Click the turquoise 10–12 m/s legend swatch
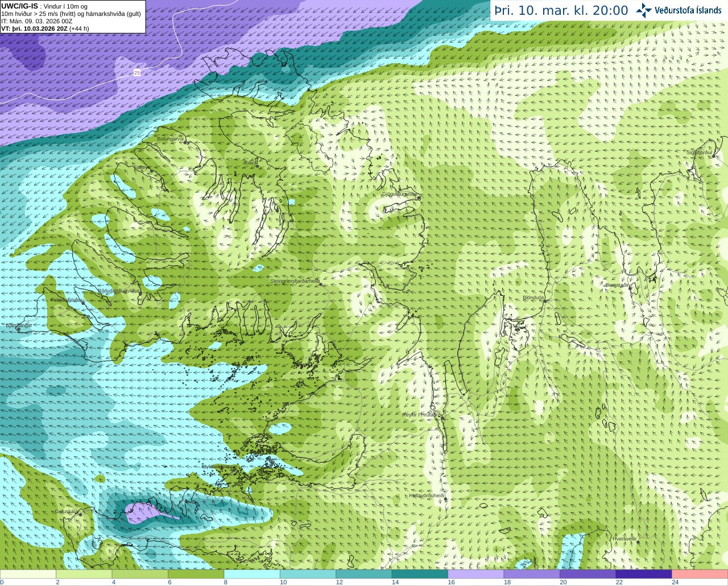This screenshot has height=586, width=728. click(308, 574)
